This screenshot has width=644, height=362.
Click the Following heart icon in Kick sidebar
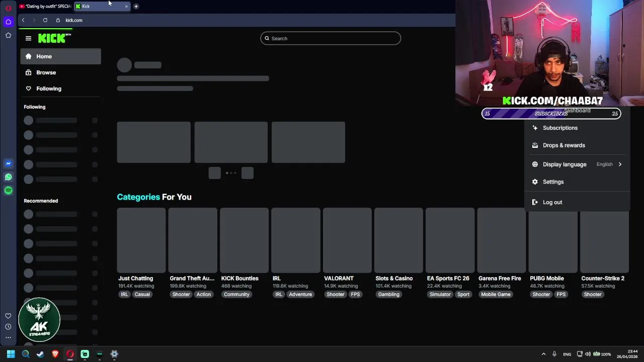coord(28,88)
